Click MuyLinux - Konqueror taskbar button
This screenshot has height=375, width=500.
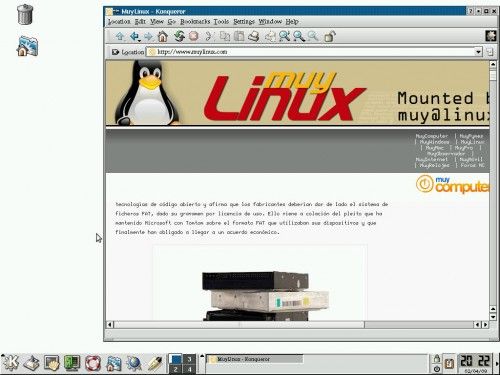[255, 359]
